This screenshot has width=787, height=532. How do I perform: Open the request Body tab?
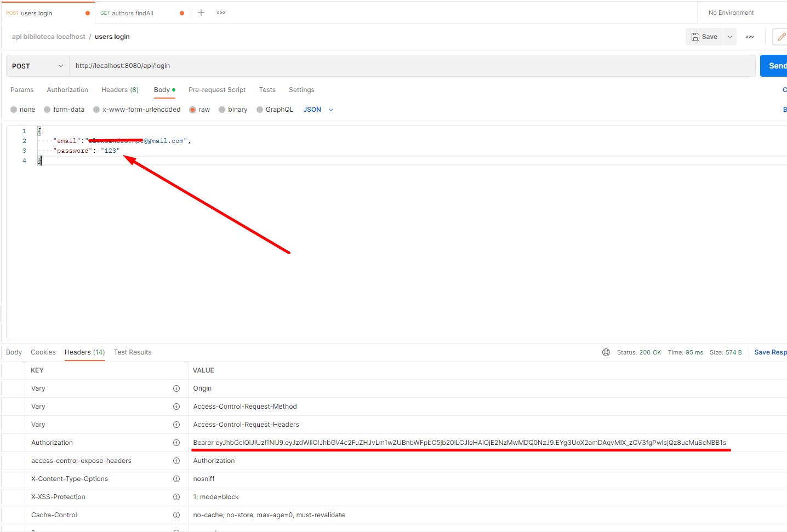[x=164, y=90]
